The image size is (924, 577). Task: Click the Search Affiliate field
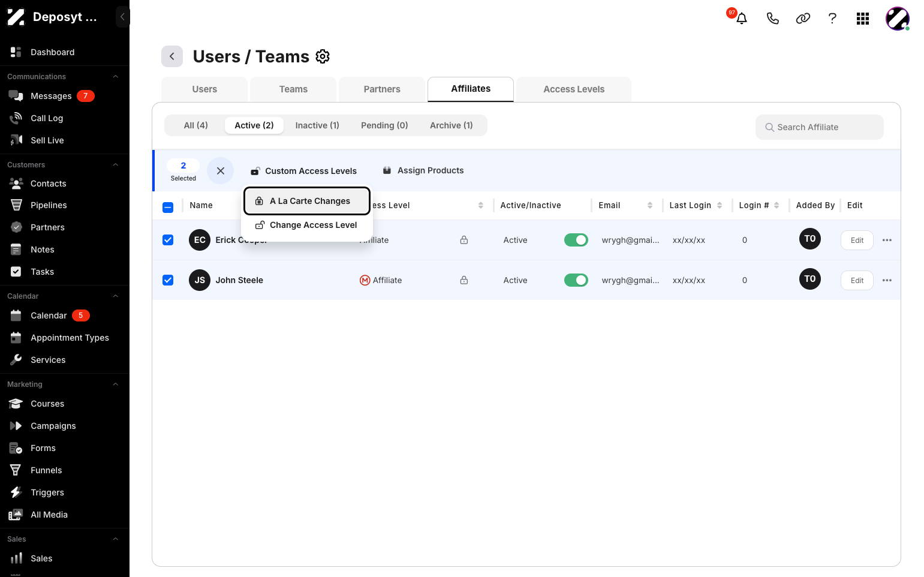tap(820, 127)
